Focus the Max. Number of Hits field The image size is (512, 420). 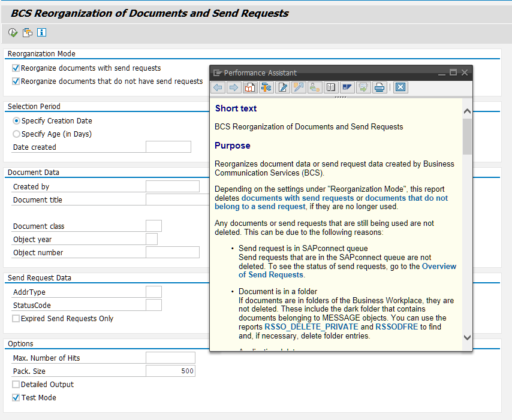170,358
